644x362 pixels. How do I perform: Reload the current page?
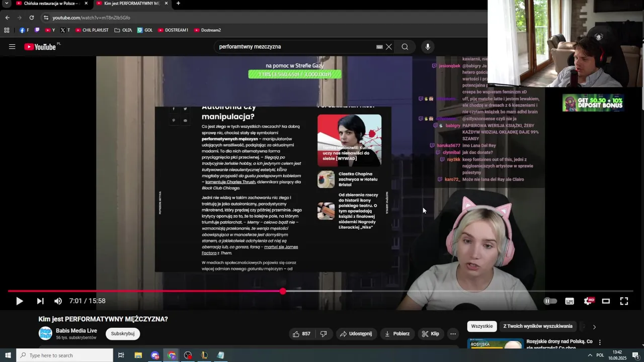[x=31, y=18]
